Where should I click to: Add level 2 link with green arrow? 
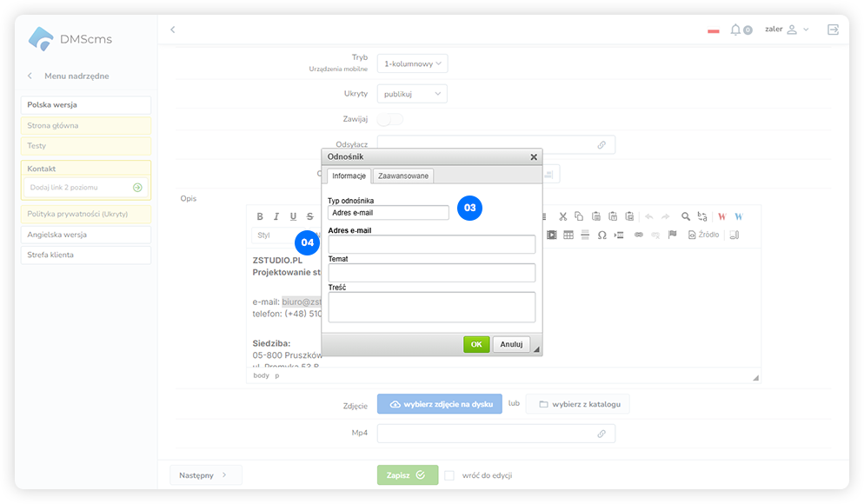tap(137, 188)
